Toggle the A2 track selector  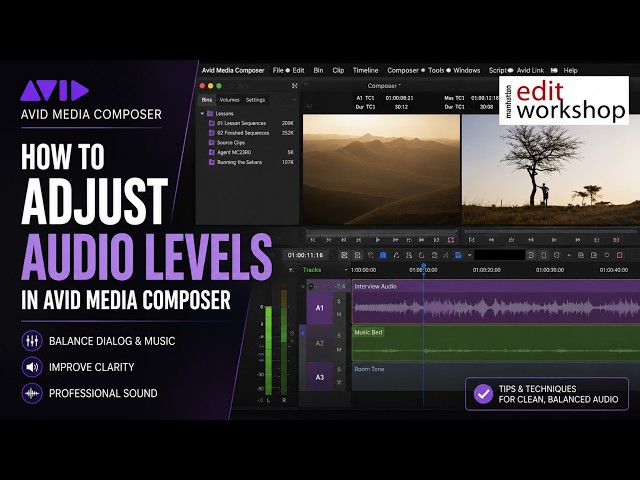click(x=319, y=343)
